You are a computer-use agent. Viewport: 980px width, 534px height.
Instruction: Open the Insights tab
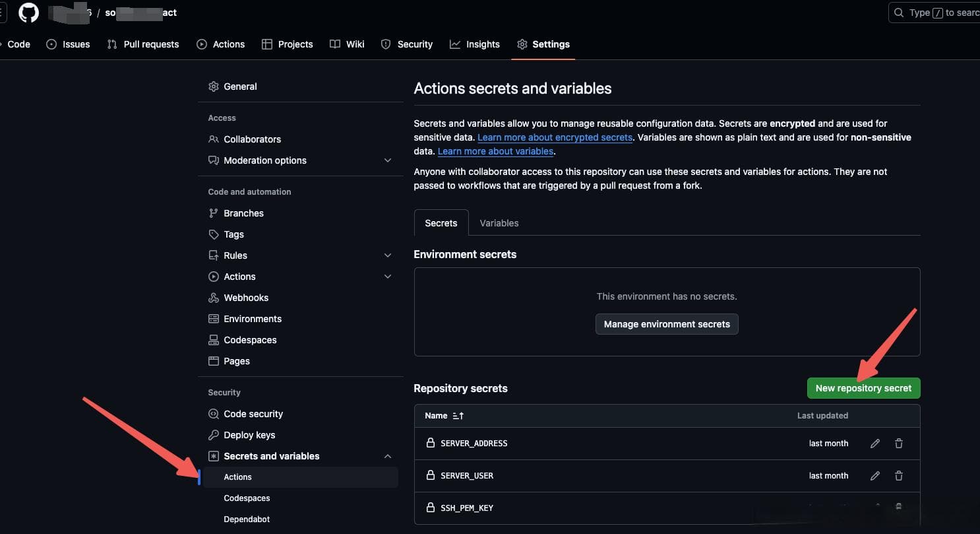[475, 44]
